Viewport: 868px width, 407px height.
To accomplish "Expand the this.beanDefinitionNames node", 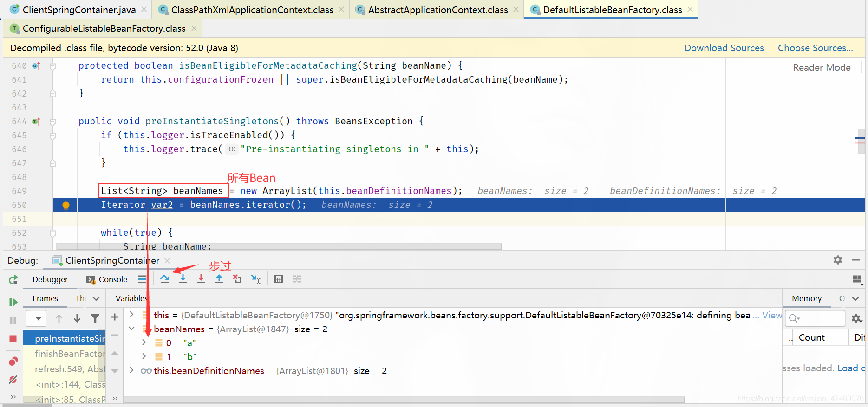I will 131,370.
